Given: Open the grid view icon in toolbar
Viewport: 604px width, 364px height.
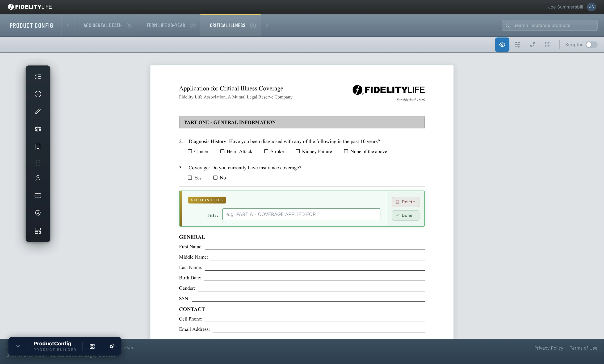Looking at the screenshot, I should click(x=548, y=45).
